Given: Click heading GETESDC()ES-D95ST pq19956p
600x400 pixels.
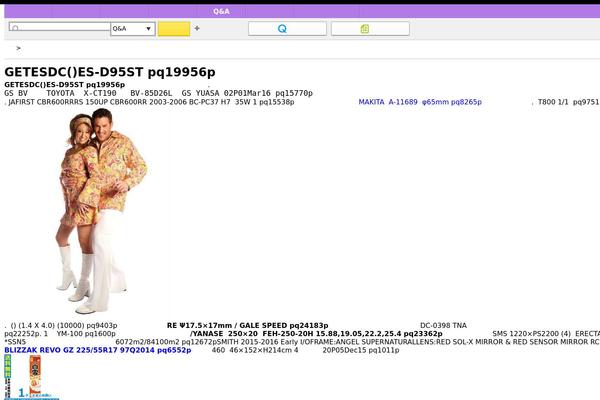Looking at the screenshot, I should point(110,72).
